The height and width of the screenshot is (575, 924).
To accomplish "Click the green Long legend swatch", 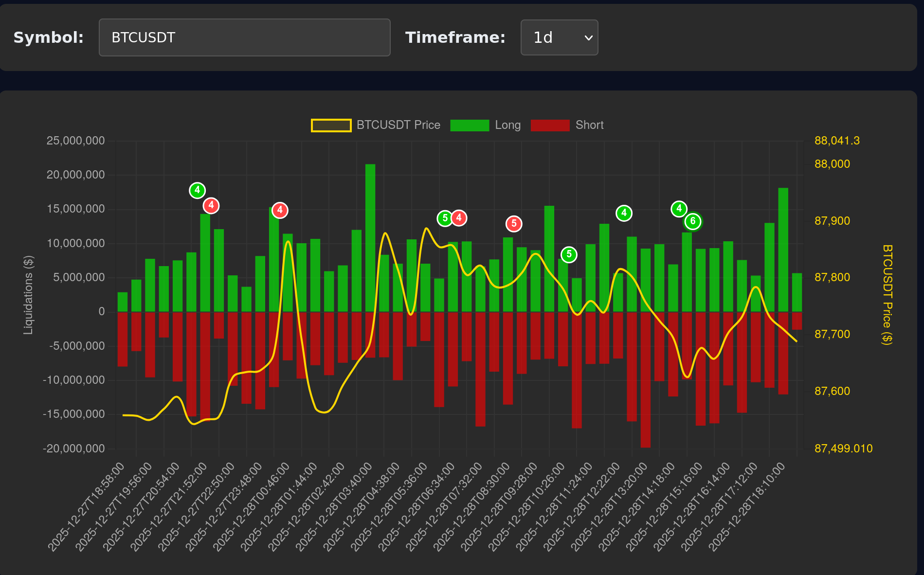I will (470, 126).
